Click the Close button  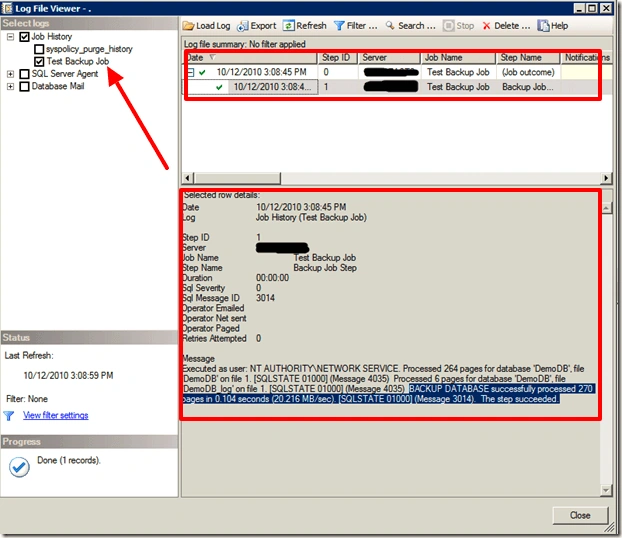tap(580, 515)
